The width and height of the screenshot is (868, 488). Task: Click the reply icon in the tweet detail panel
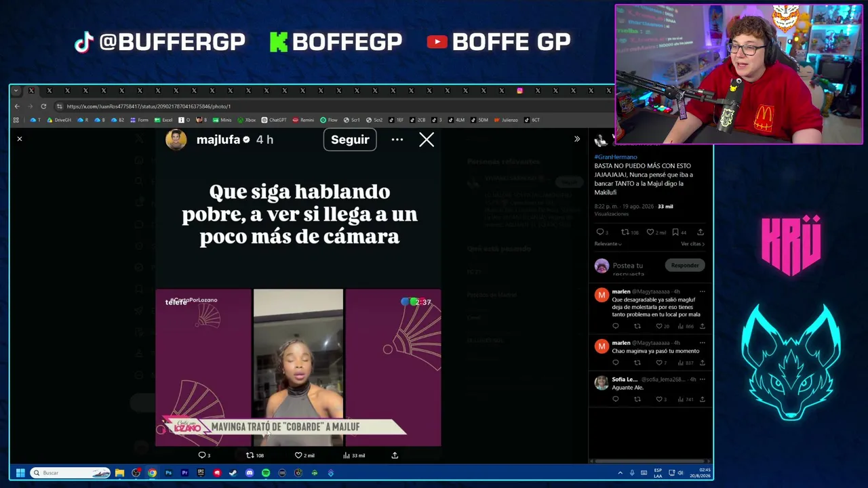pyautogui.click(x=599, y=232)
